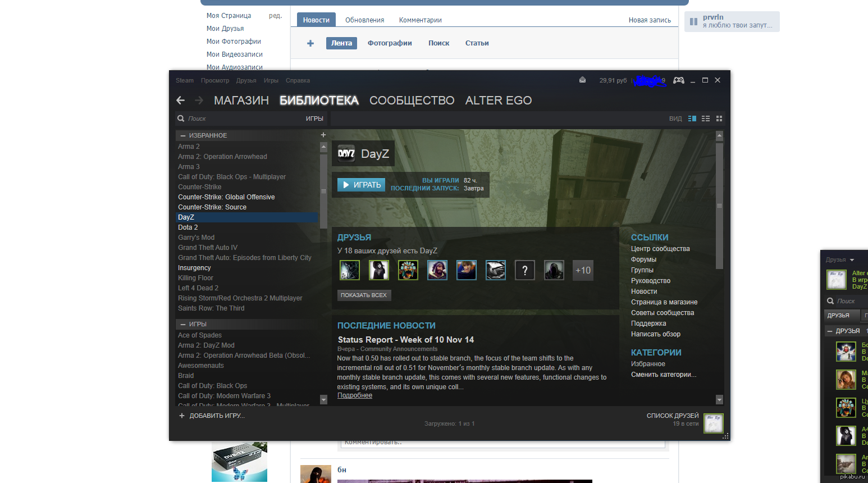868x483 pixels.
Task: Collapse the ИГРЫ category in library
Action: tap(183, 324)
